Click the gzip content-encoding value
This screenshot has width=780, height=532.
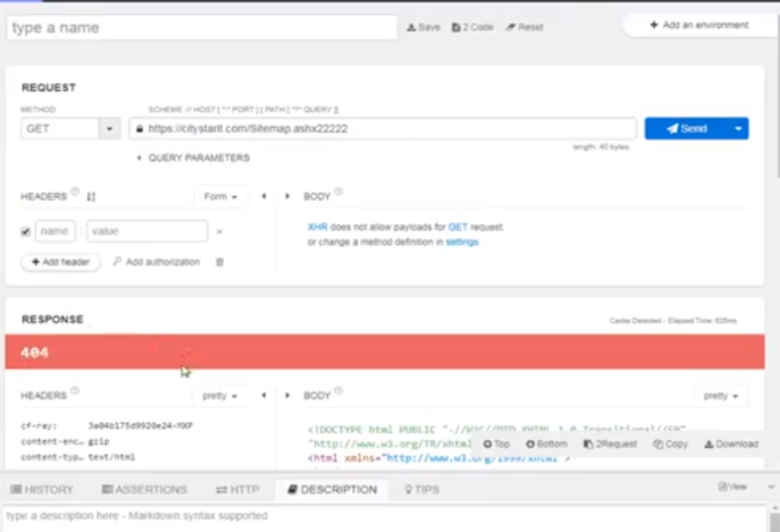[x=98, y=442]
